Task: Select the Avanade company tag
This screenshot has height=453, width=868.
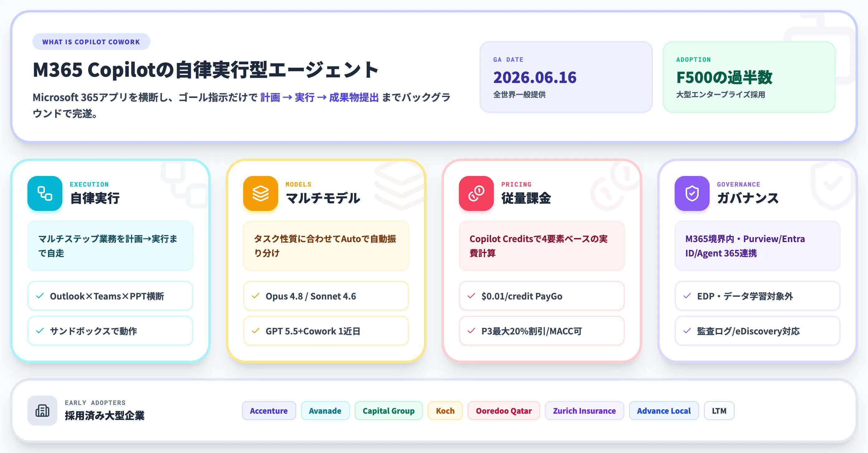Action: [x=325, y=411]
